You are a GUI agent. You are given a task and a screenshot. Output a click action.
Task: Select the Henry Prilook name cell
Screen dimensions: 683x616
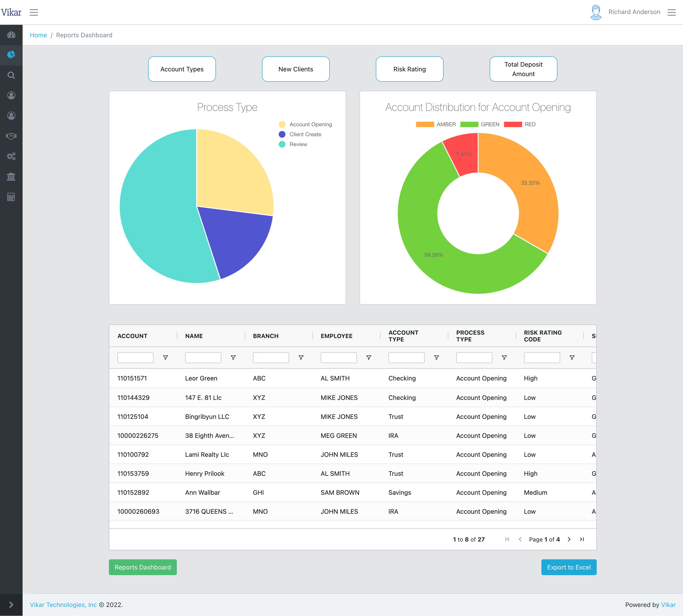[205, 474]
